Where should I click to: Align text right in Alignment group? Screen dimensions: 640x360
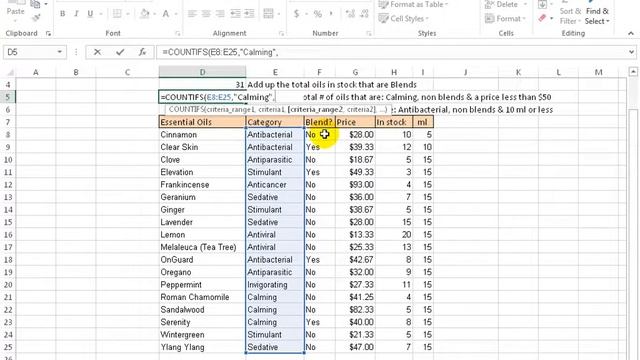(220, 14)
